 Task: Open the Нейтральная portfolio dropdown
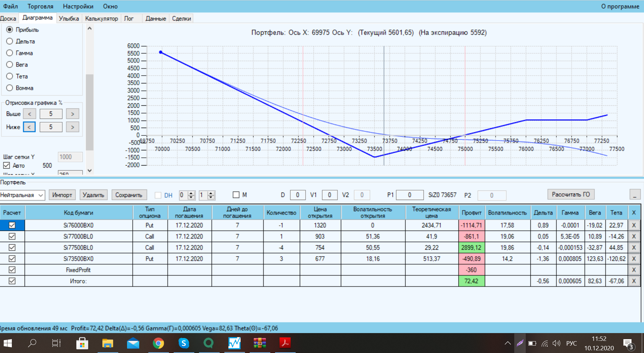pyautogui.click(x=22, y=195)
